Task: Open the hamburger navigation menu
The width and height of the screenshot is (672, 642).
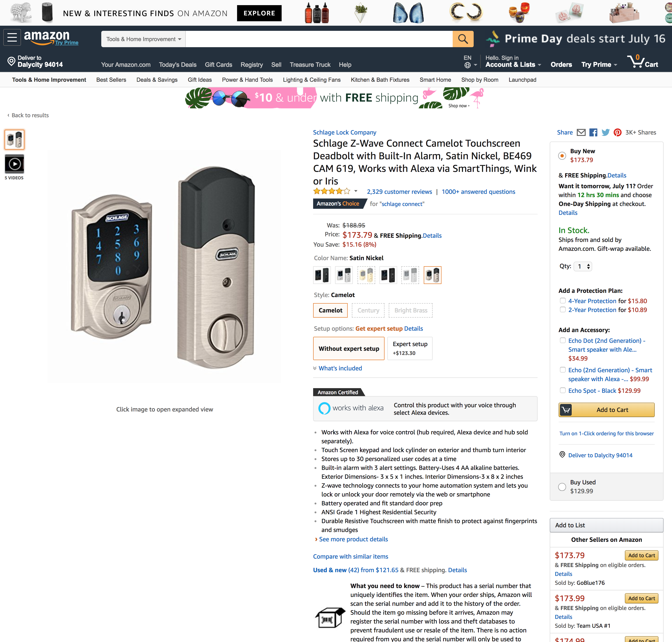Action: [12, 37]
